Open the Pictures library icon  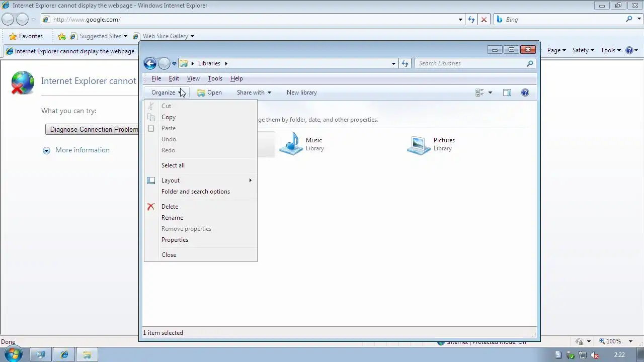coord(419,144)
